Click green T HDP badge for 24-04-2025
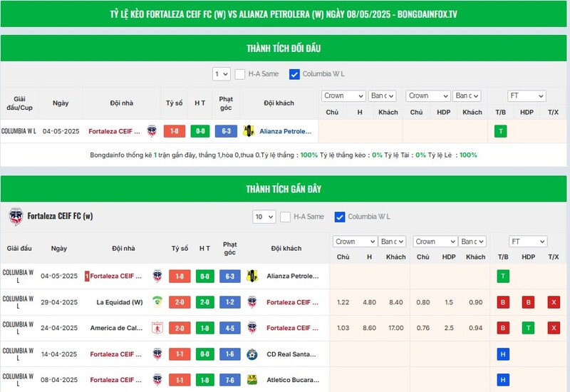 click(x=528, y=328)
